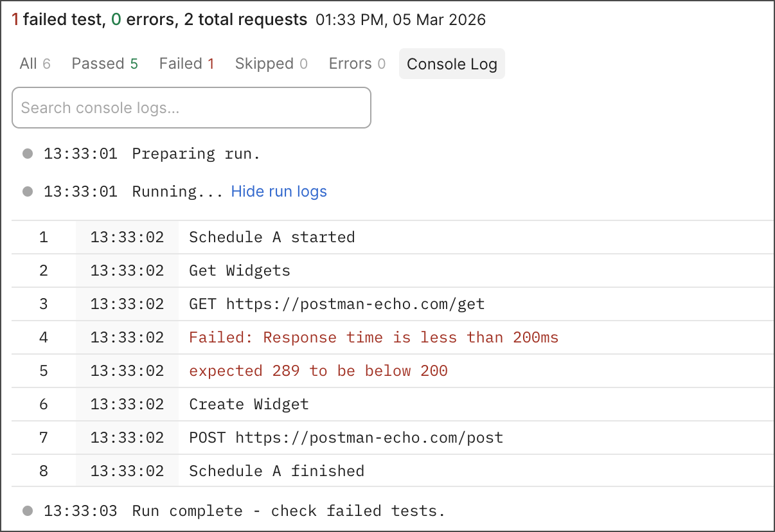
Task: Select the Create Widget log entry
Action: [248, 404]
